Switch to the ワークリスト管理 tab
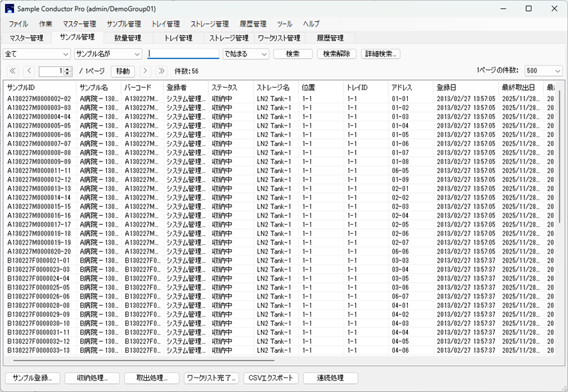Image resolution: width=568 pixels, height=392 pixels. pyautogui.click(x=279, y=38)
